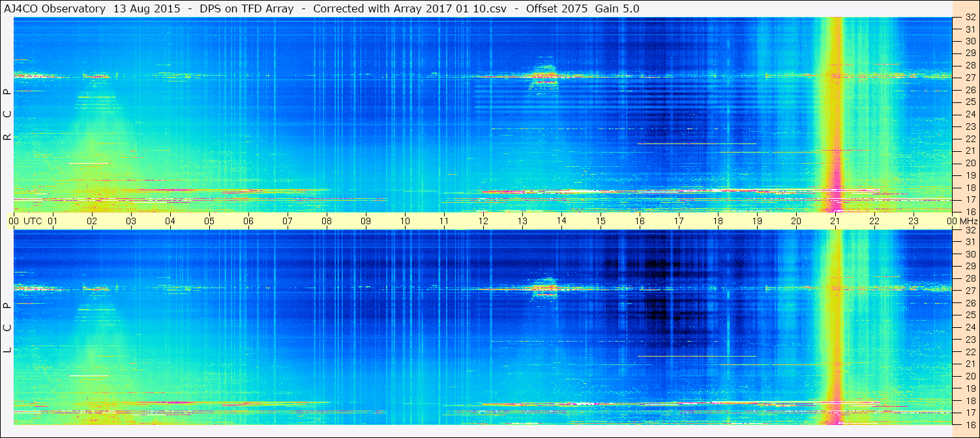Select the 02 hour mark on time axis
The height and width of the screenshot is (438, 980).
coord(92,221)
